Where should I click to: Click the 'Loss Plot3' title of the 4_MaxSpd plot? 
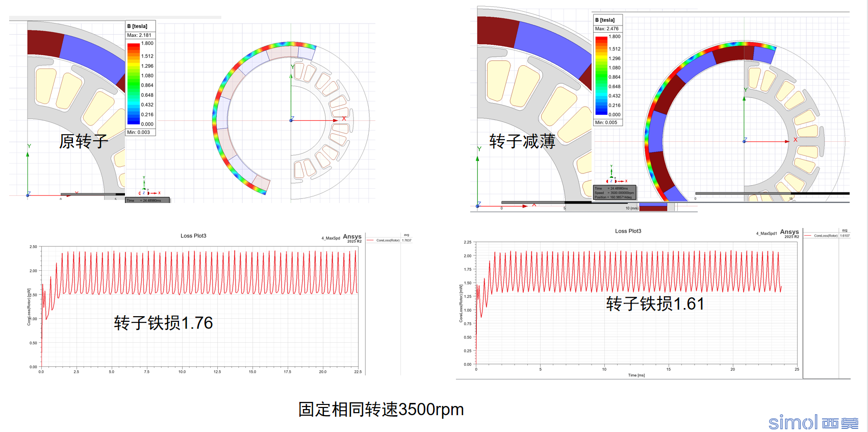click(193, 236)
